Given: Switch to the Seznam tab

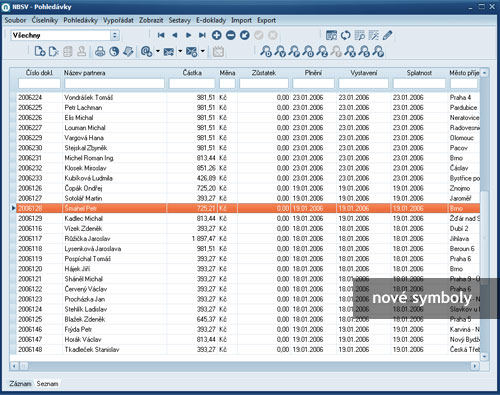Looking at the screenshot, I should (47, 384).
